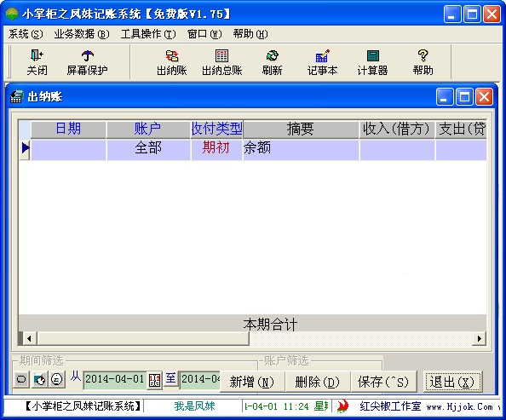Image resolution: width=506 pixels, height=420 pixels.
Task: Open calendar picker beside start date
Action: click(x=154, y=380)
